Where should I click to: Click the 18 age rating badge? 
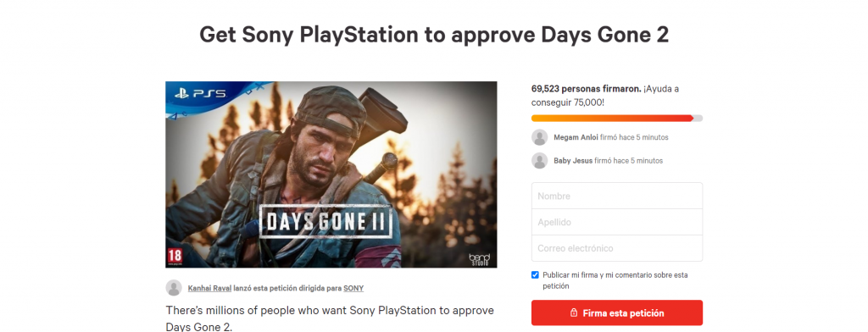click(x=175, y=256)
